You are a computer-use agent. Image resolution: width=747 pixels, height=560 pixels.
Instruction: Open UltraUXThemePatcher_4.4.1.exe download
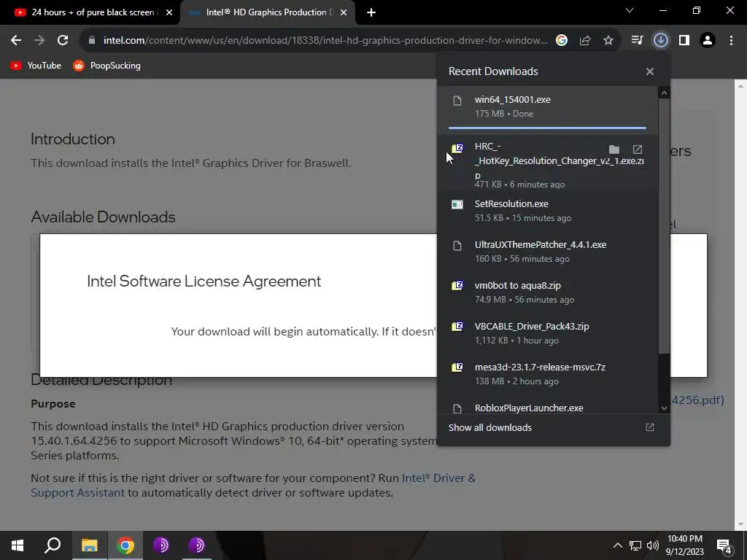point(547,252)
